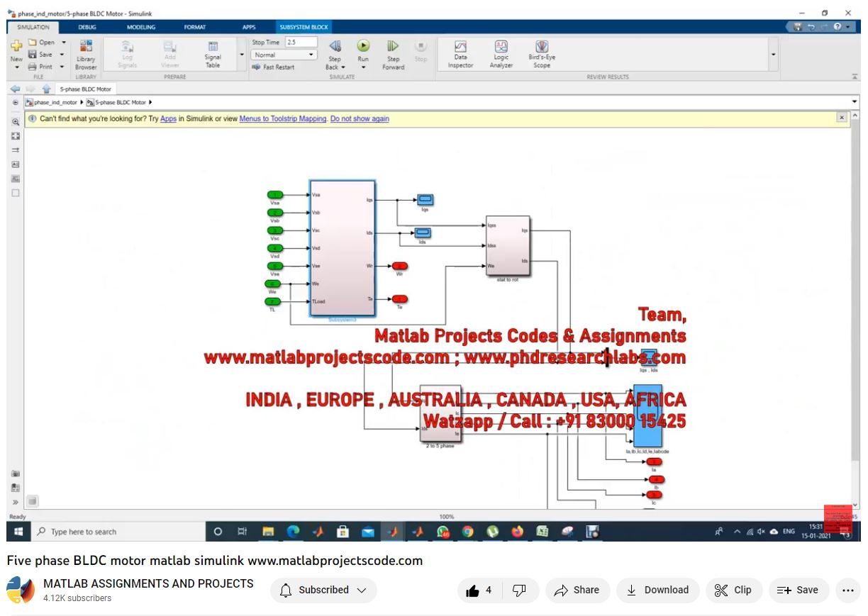Open the Signal Table
This screenshot has width=868, height=616.
213,54
